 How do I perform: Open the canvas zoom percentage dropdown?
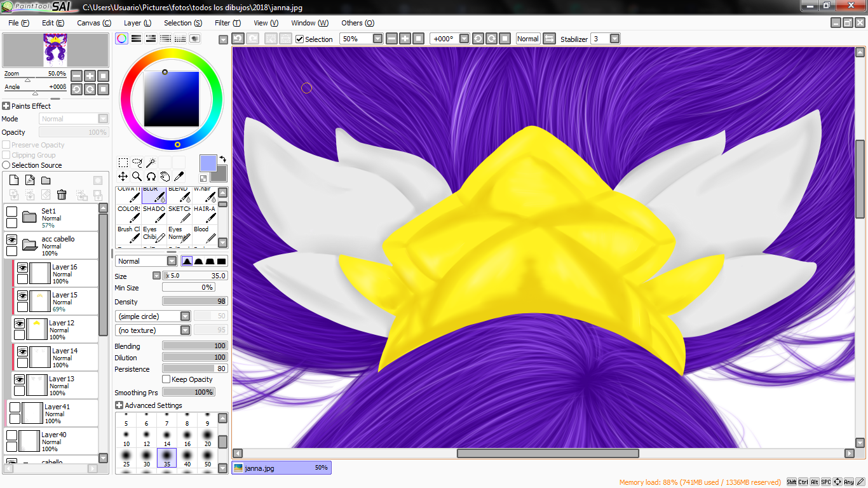coord(378,39)
